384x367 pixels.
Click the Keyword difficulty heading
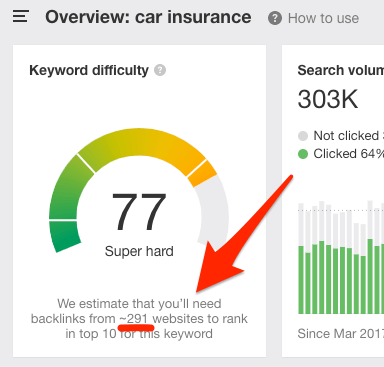point(89,71)
